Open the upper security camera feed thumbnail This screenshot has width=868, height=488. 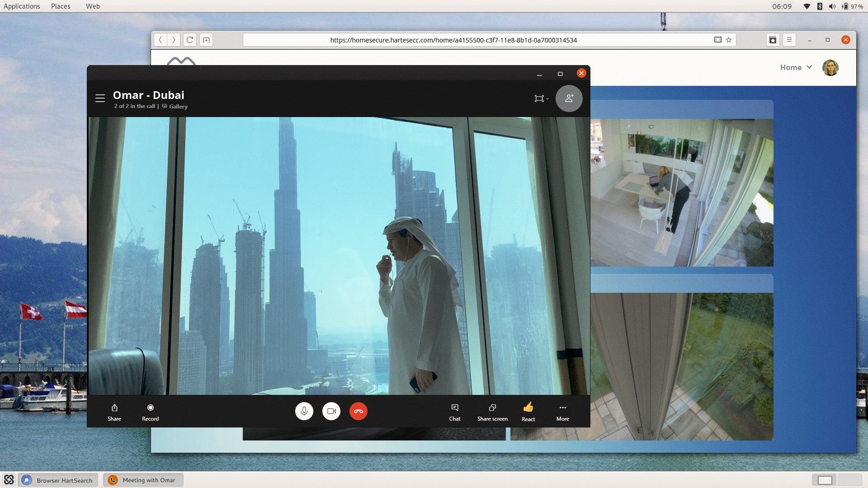[x=681, y=192]
